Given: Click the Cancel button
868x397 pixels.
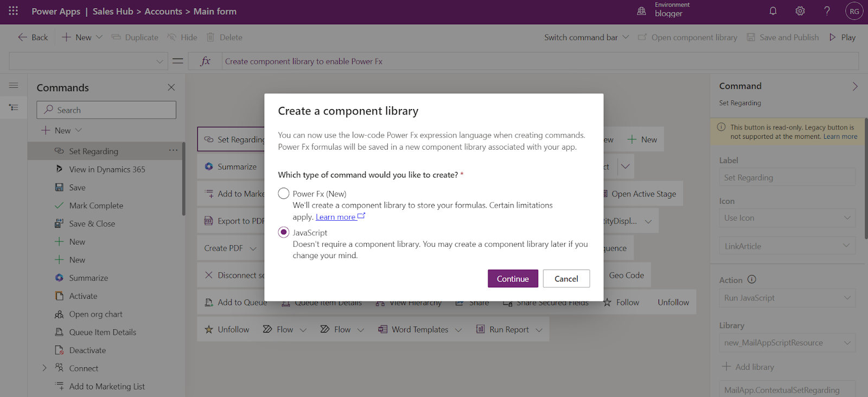Looking at the screenshot, I should tap(566, 278).
